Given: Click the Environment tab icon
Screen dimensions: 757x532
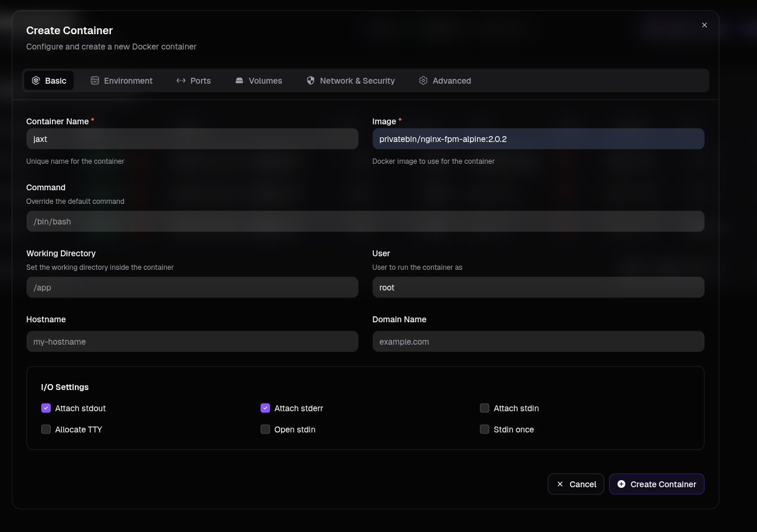Looking at the screenshot, I should point(95,81).
